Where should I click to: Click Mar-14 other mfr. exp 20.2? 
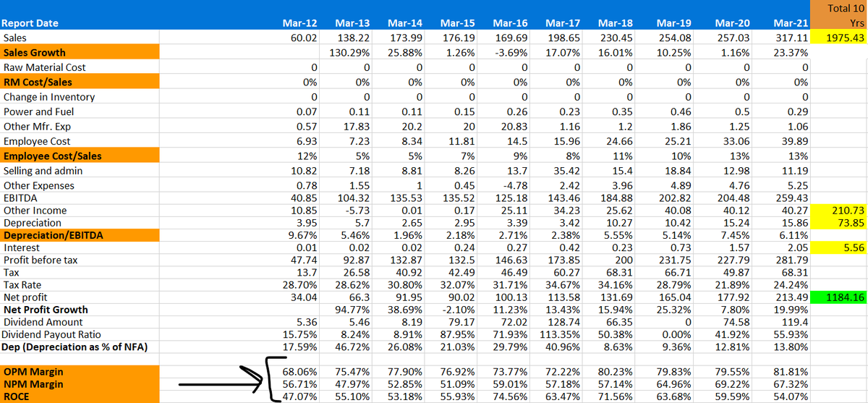pyautogui.click(x=412, y=127)
